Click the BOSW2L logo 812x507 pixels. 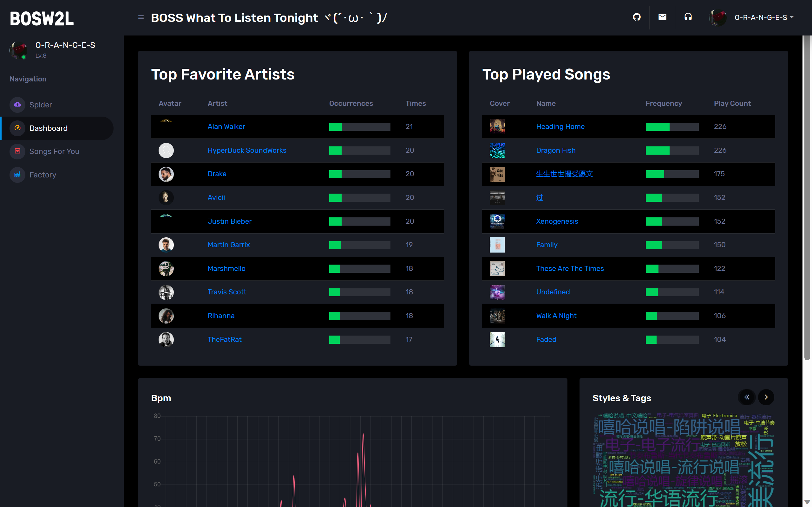[x=42, y=19]
